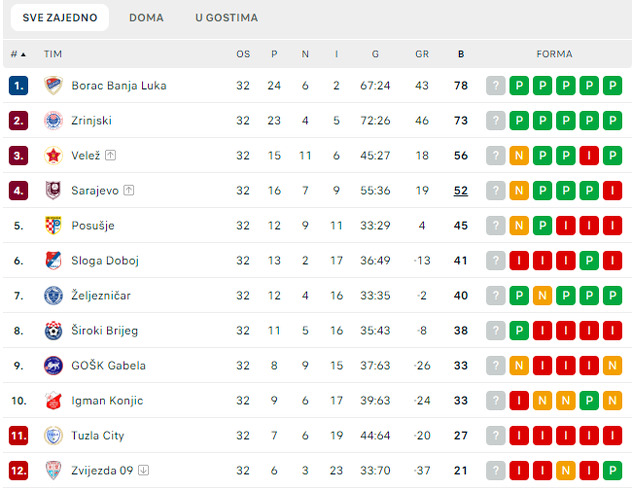The image size is (632, 490).
Task: Sort table by the # rank column
Action: [18, 54]
